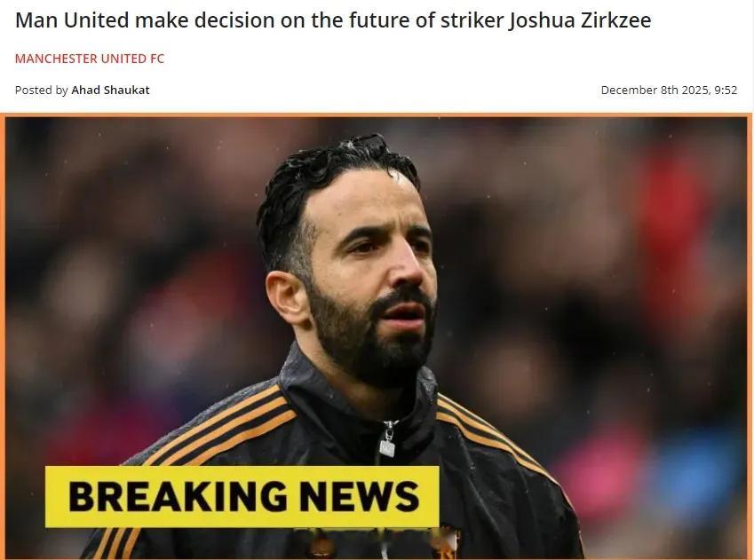Click the man's ear in the photo
The image size is (754, 560).
pyautogui.click(x=285, y=298)
